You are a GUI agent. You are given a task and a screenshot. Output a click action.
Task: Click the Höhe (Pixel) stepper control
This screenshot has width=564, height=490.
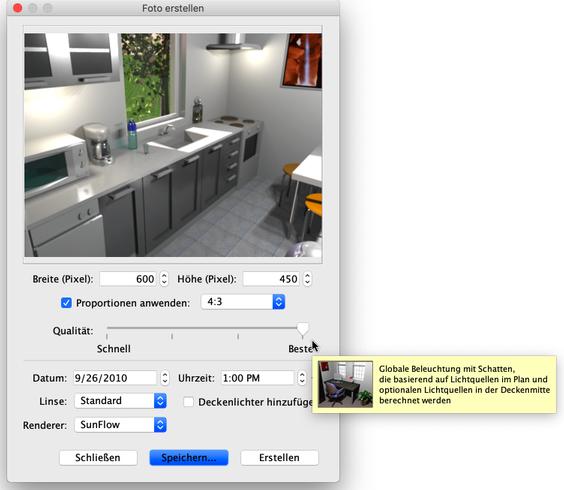coord(307,279)
